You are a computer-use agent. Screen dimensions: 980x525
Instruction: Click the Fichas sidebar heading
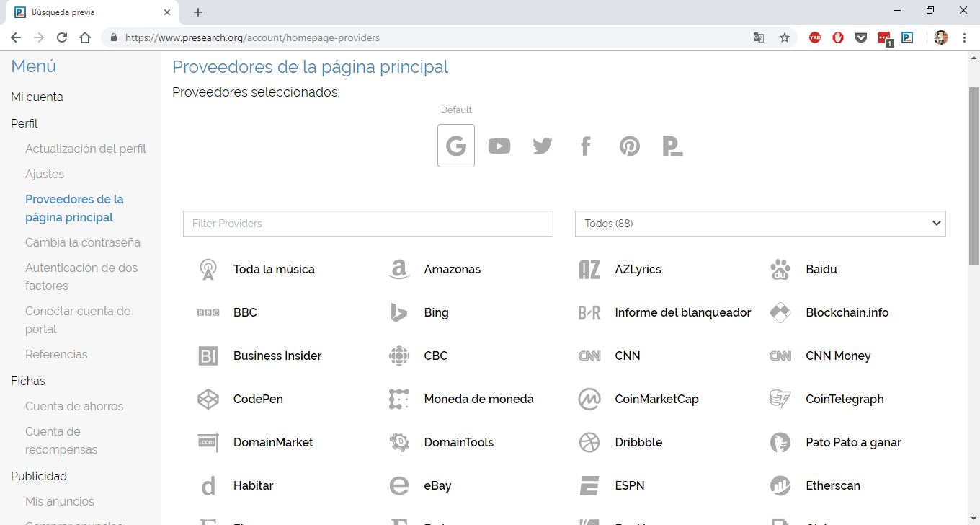(28, 381)
